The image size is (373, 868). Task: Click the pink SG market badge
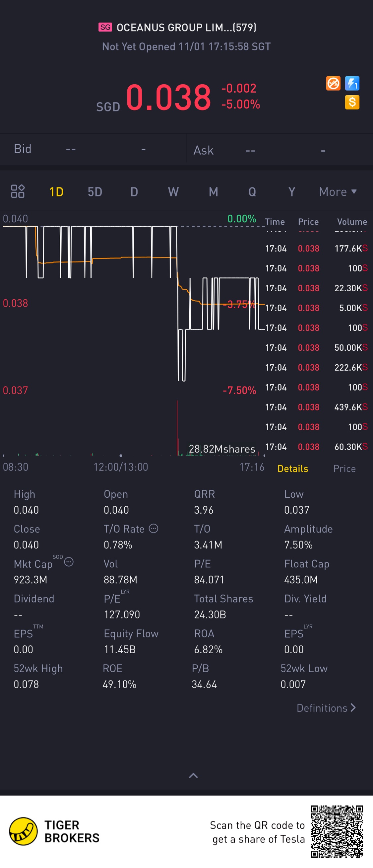tap(105, 27)
